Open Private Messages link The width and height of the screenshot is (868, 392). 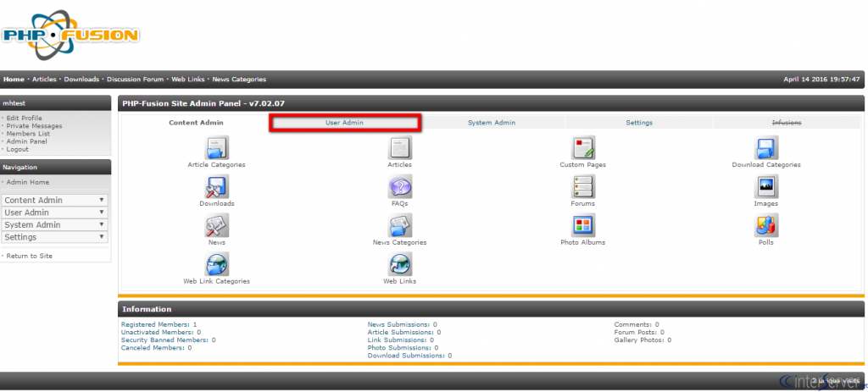[34, 125]
